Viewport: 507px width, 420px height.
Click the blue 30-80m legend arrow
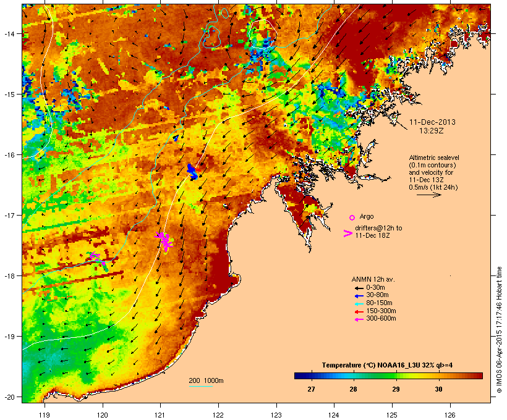359,296
